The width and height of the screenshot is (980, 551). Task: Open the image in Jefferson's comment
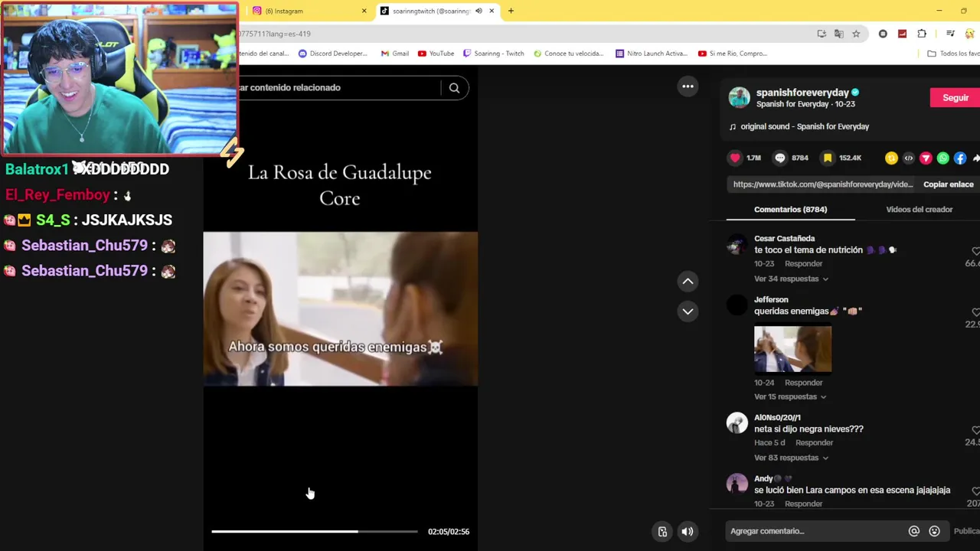tap(792, 349)
